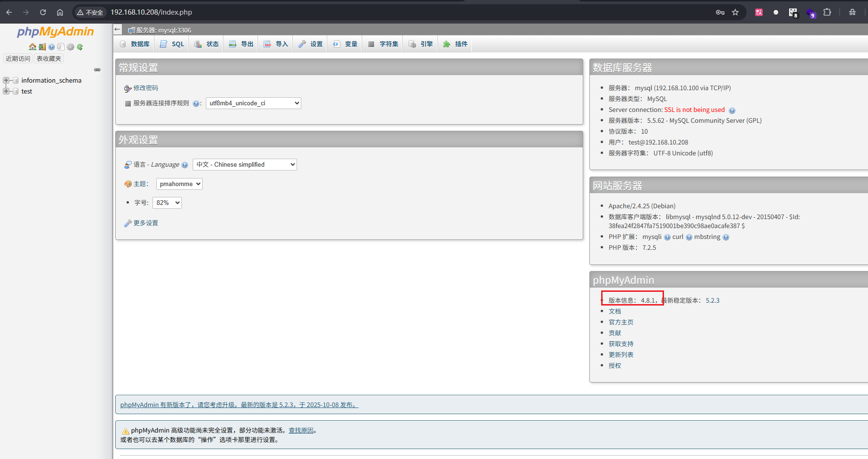The width and height of the screenshot is (868, 459).
Task: Open the theme dropdown showing pmahomme
Action: [x=179, y=184]
